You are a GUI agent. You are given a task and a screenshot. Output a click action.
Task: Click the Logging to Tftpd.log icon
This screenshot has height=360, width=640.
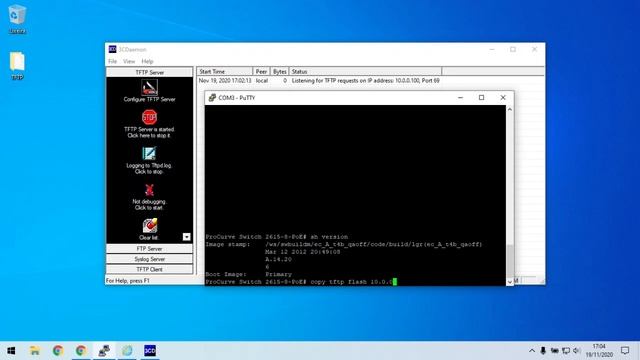[149, 153]
